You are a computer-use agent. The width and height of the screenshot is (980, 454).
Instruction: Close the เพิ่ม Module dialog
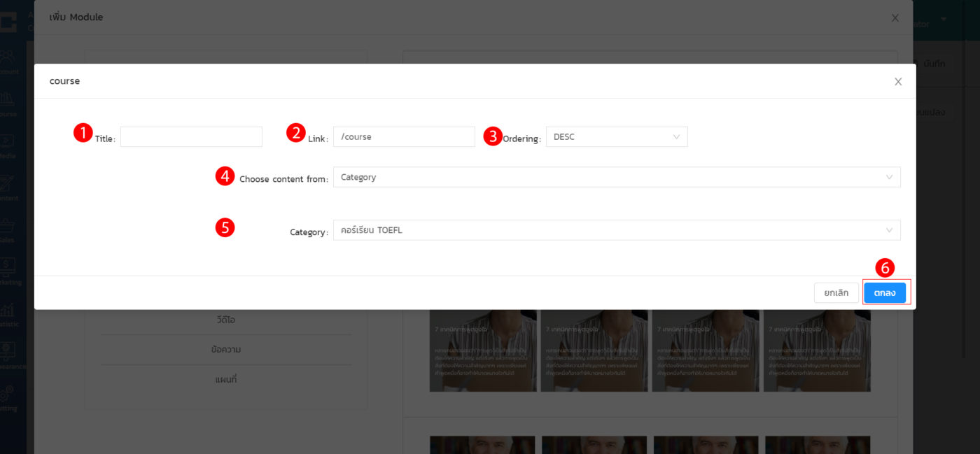(895, 18)
